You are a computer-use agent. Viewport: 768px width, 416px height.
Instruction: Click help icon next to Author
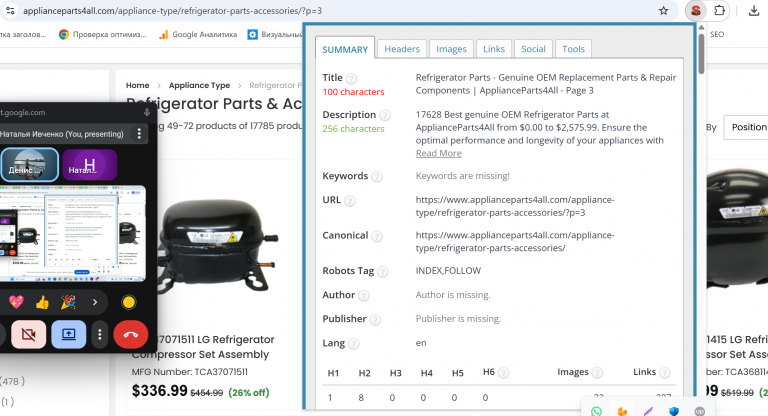pos(363,296)
